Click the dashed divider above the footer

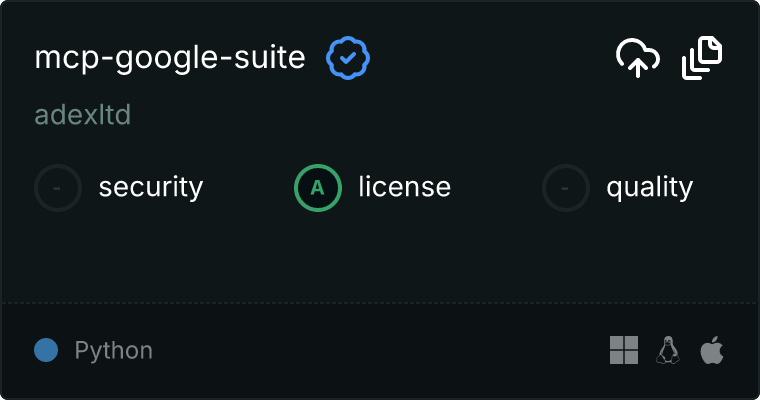380,302
